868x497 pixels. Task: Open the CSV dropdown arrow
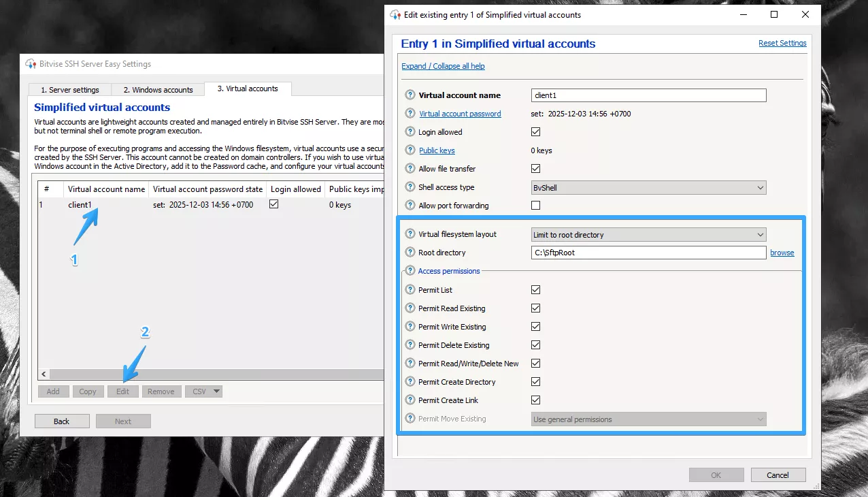[216, 391]
